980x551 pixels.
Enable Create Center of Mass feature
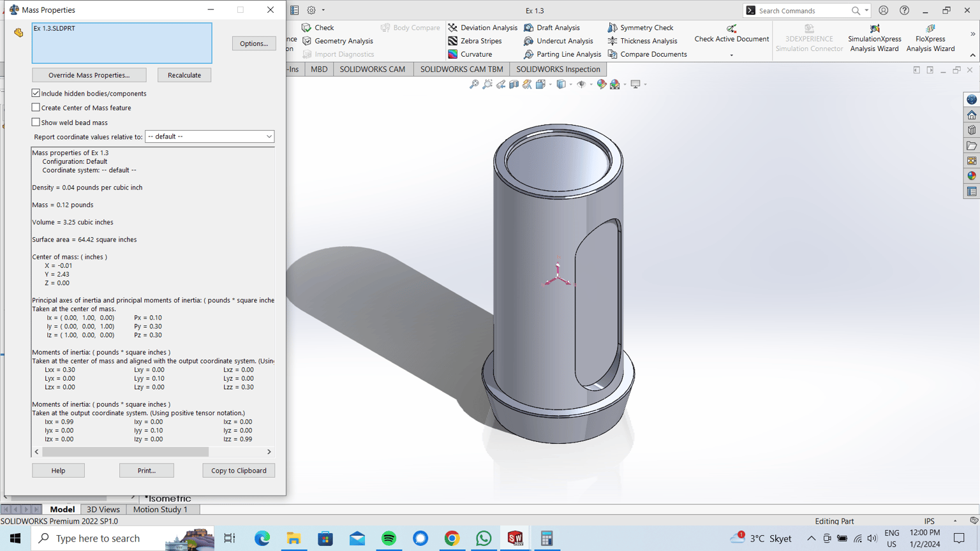click(36, 108)
